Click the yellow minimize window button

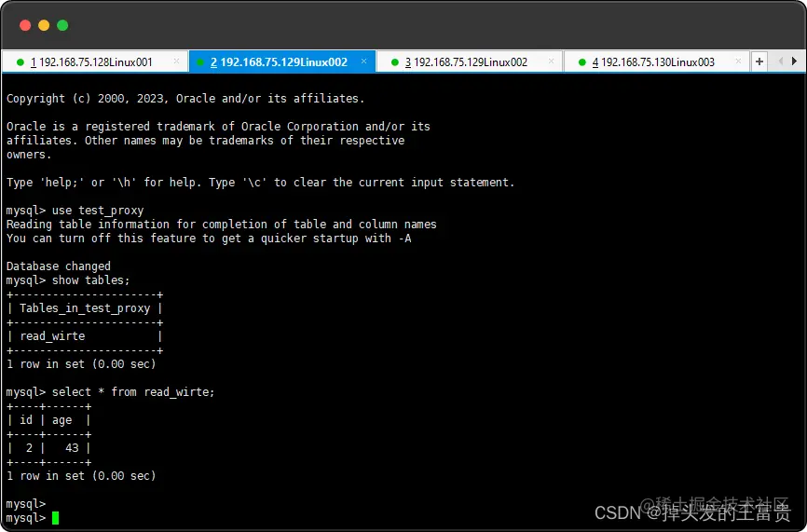tap(44, 25)
